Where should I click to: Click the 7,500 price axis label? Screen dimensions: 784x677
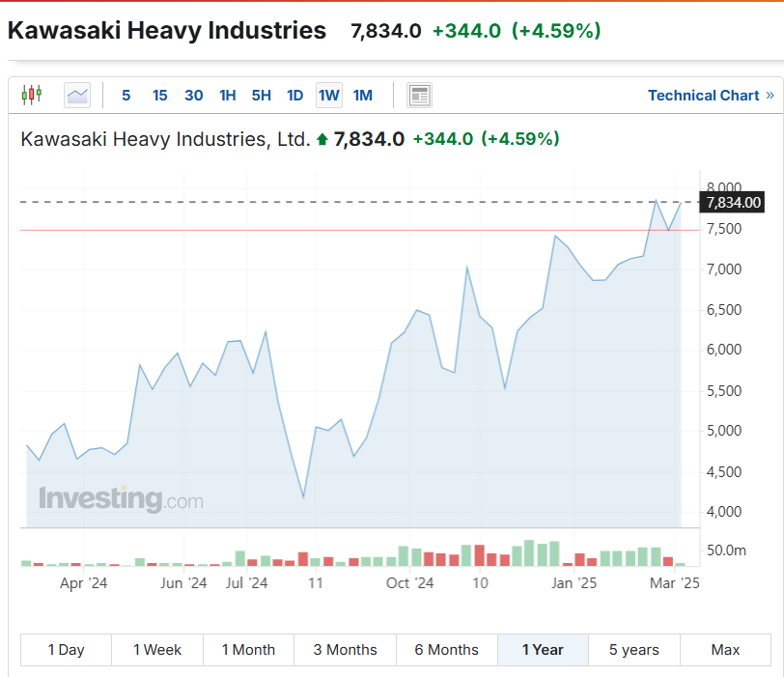723,229
